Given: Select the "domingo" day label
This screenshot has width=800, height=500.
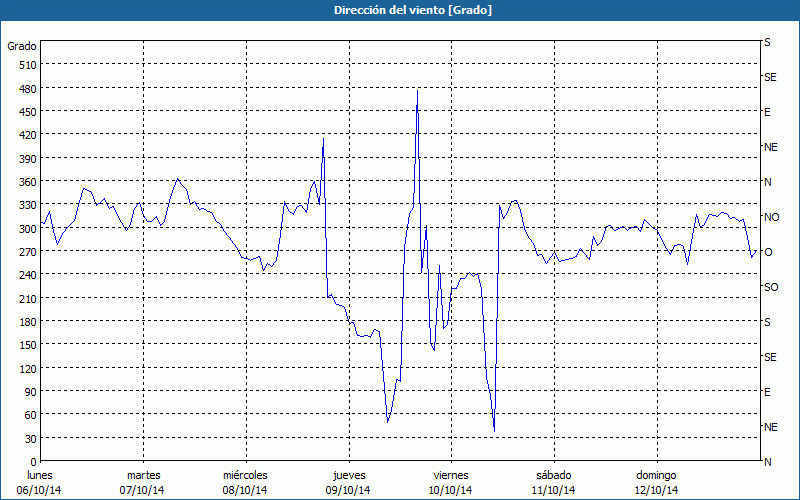Looking at the screenshot, I should pyautogui.click(x=656, y=475).
